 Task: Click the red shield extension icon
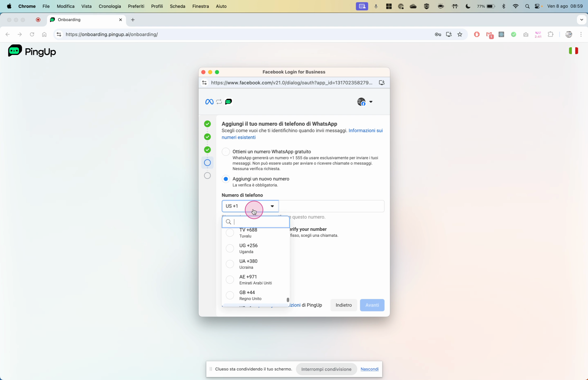477,34
